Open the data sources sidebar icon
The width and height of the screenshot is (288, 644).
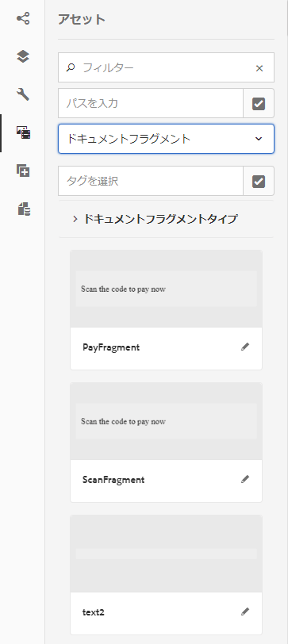coord(24,209)
